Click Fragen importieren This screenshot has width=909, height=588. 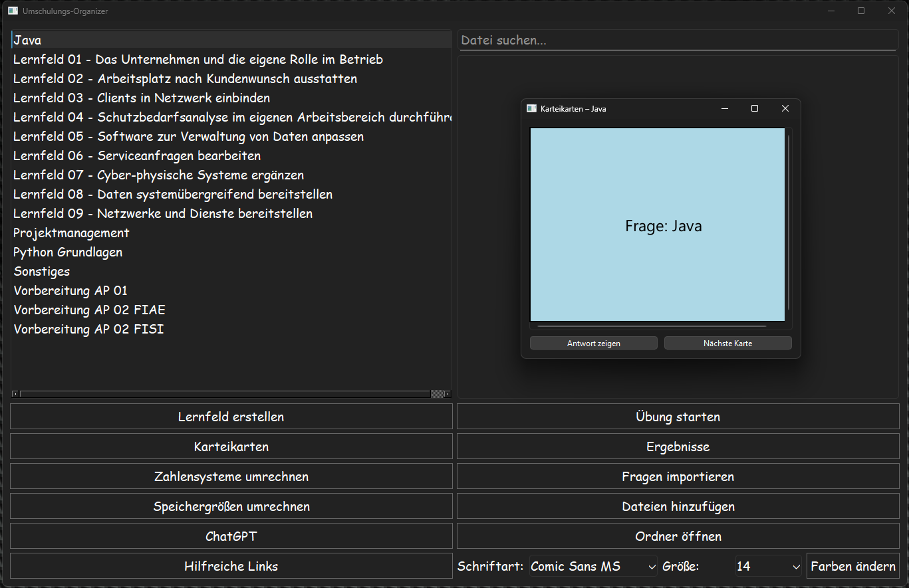[678, 476]
